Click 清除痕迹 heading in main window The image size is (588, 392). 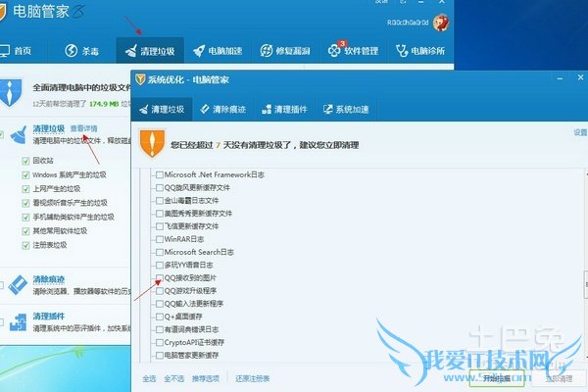[x=49, y=279]
